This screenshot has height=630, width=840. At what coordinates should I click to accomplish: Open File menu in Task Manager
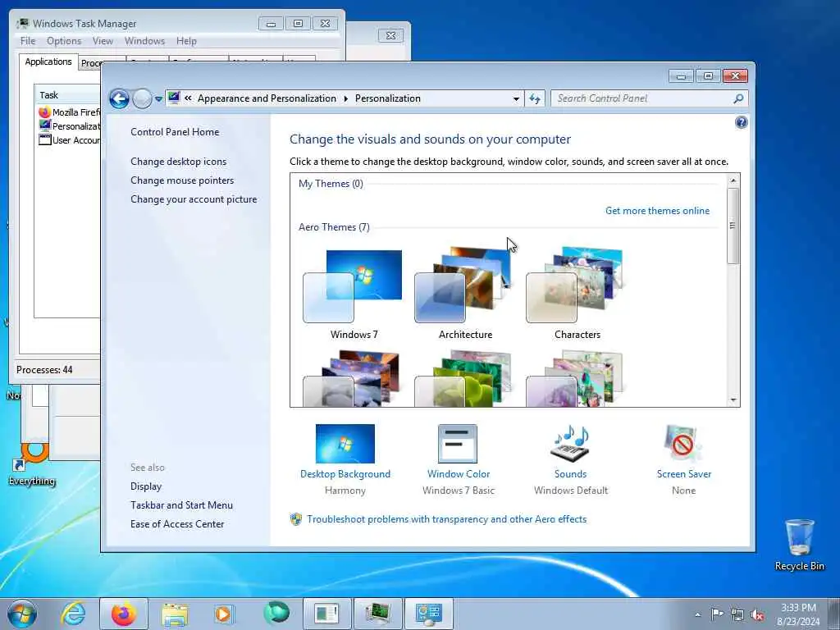pos(28,41)
